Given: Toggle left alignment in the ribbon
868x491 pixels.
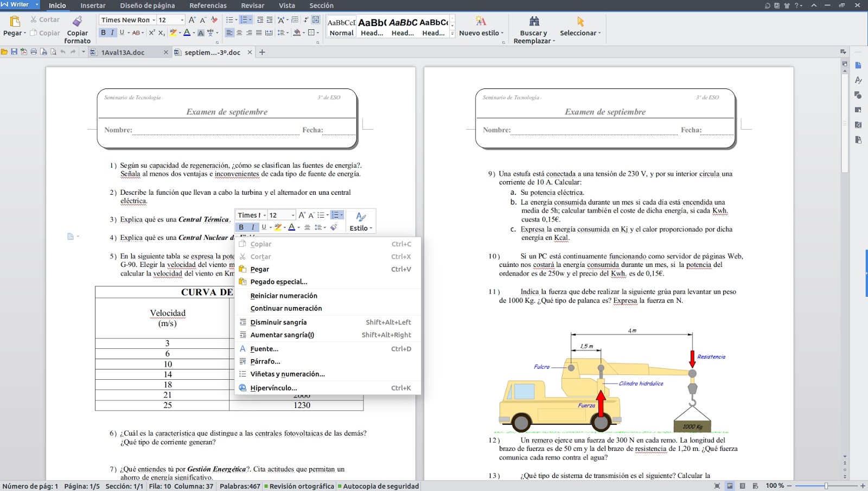Looking at the screenshot, I should pos(229,33).
